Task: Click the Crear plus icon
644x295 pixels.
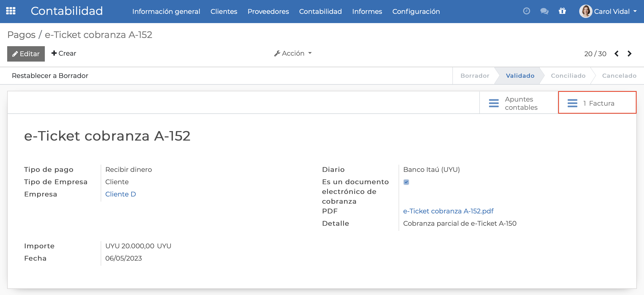Action: (54, 53)
